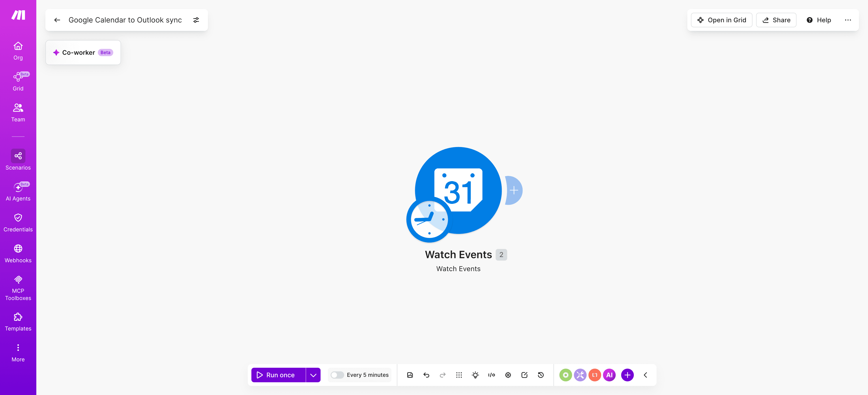868x395 pixels.
Task: Open the Every 5 minutes schedule setting
Action: click(x=368, y=375)
